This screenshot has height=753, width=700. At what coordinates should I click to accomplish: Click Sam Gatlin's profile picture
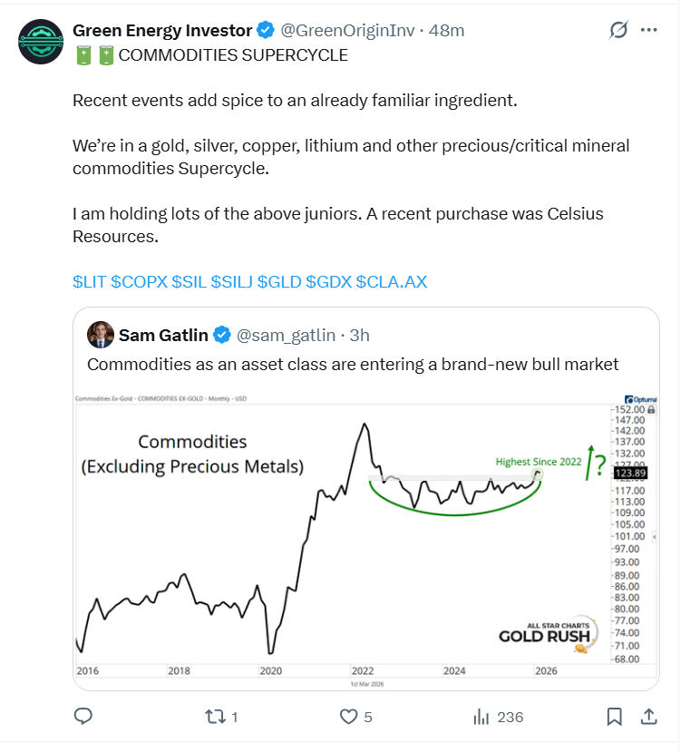click(101, 335)
